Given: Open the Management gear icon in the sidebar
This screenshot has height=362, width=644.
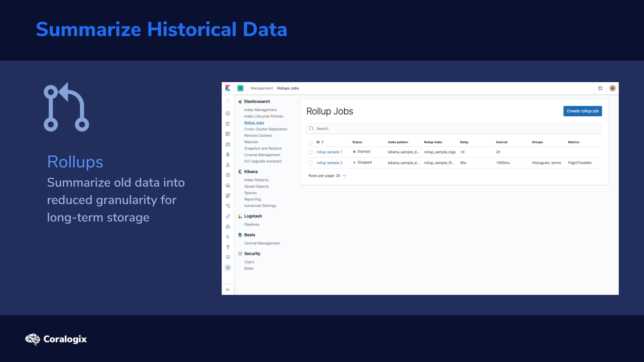Looking at the screenshot, I should 228,267.
